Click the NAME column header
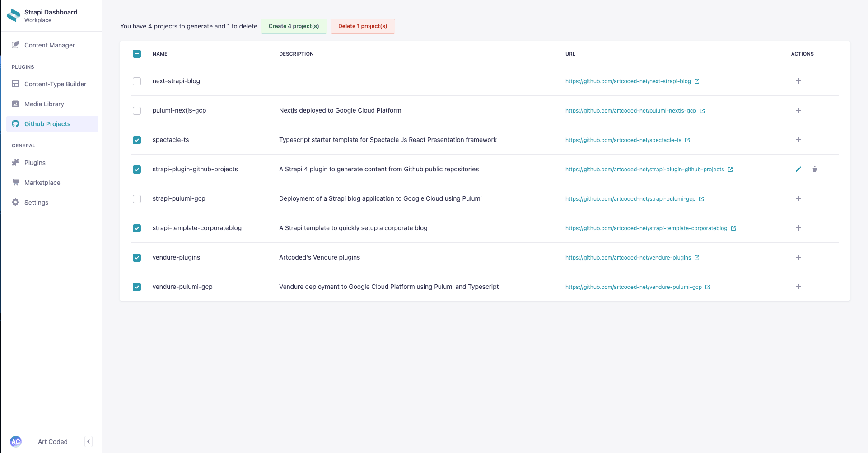Screen dimensions: 868x453 pos(160,54)
